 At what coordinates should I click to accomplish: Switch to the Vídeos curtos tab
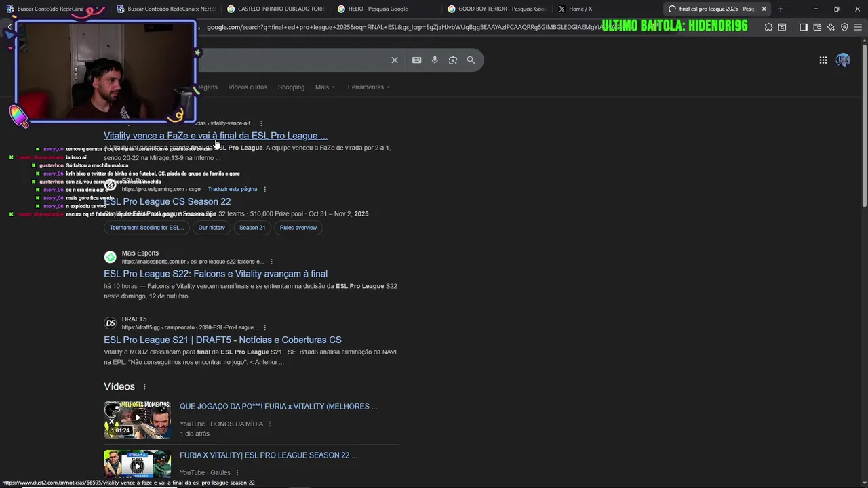coord(248,87)
